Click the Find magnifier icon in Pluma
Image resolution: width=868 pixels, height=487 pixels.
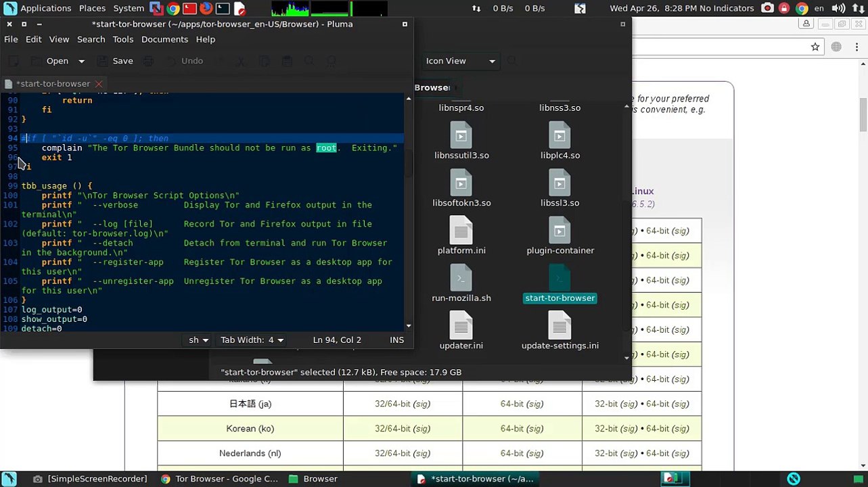(310, 61)
